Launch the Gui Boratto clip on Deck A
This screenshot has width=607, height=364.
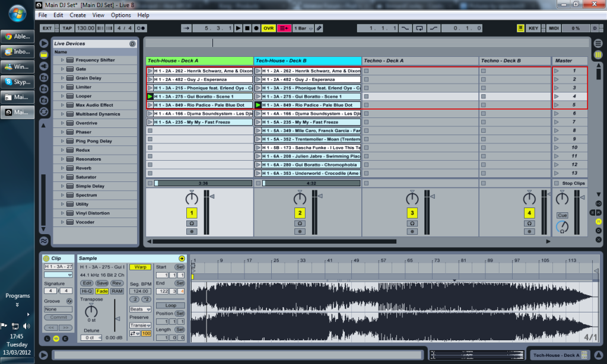tap(150, 97)
